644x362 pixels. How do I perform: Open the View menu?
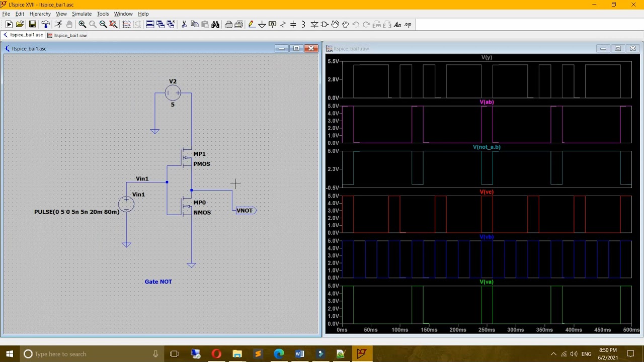tap(61, 14)
